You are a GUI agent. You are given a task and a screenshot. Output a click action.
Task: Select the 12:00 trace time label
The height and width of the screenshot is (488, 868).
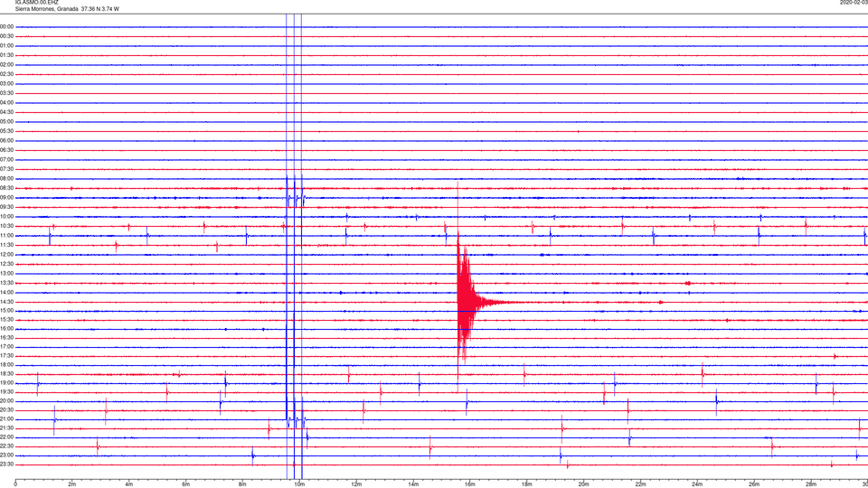point(6,255)
